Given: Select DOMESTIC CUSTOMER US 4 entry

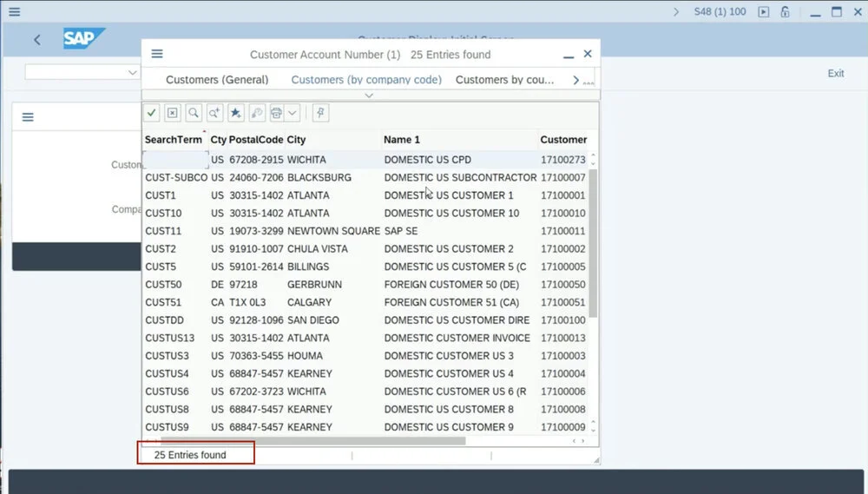Looking at the screenshot, I should [449, 373].
